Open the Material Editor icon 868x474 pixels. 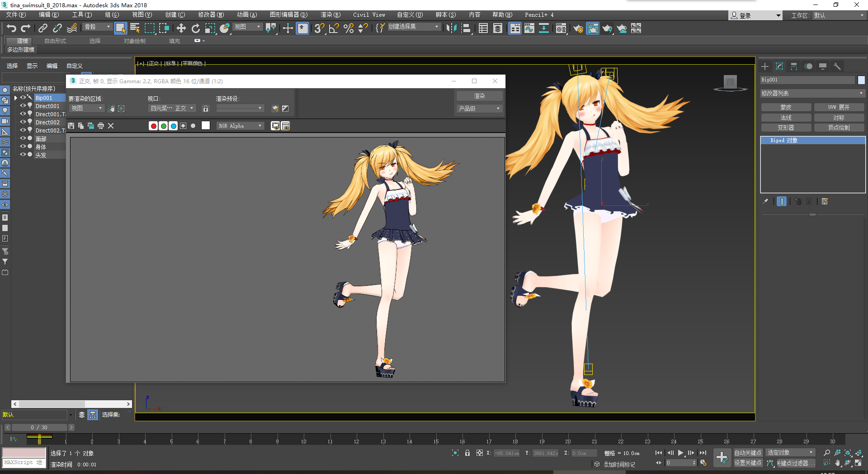(561, 28)
